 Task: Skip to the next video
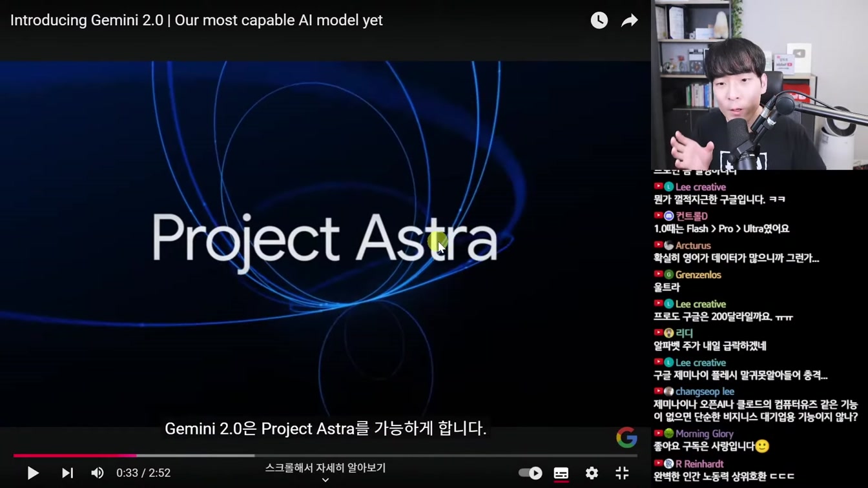pos(67,473)
